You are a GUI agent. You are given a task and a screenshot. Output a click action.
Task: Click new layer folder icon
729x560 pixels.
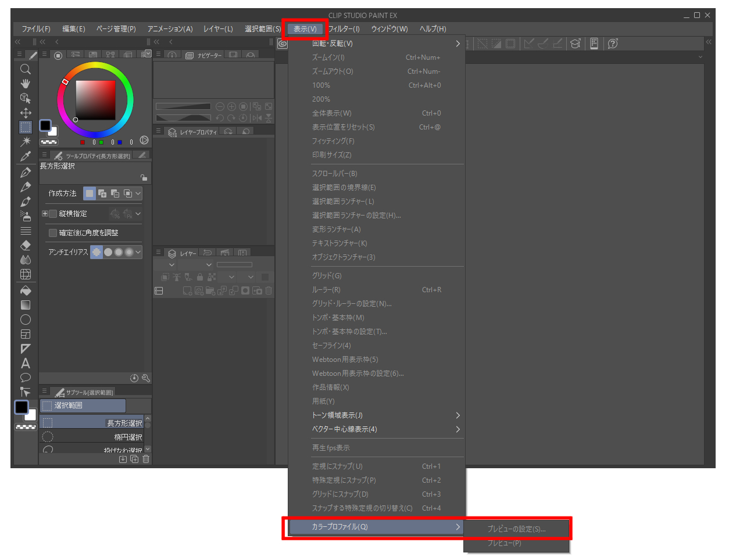coord(210,291)
